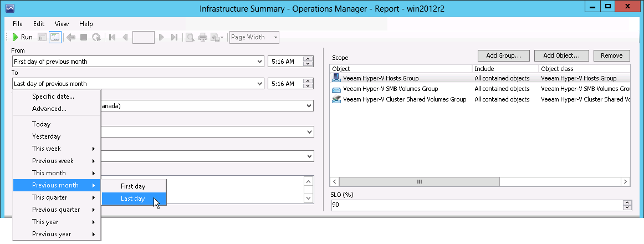Image resolution: width=644 pixels, height=244 pixels.
Task: Click the Stop rendering icon
Action: [x=83, y=37]
